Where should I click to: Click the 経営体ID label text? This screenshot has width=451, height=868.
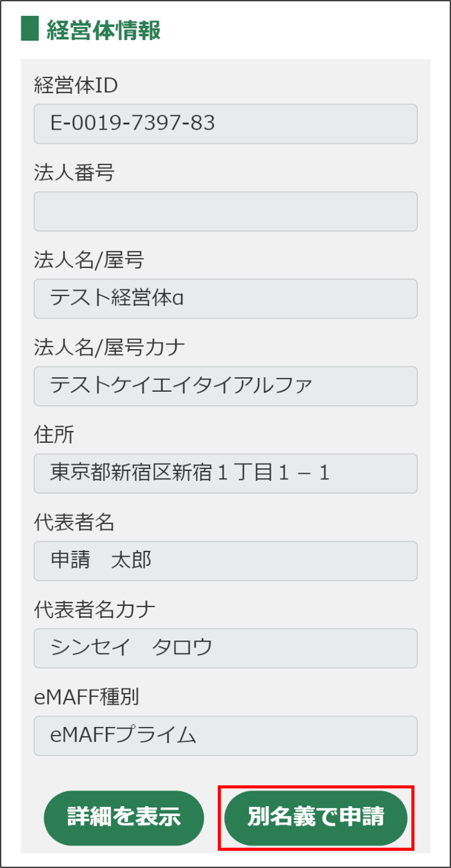coord(76,85)
